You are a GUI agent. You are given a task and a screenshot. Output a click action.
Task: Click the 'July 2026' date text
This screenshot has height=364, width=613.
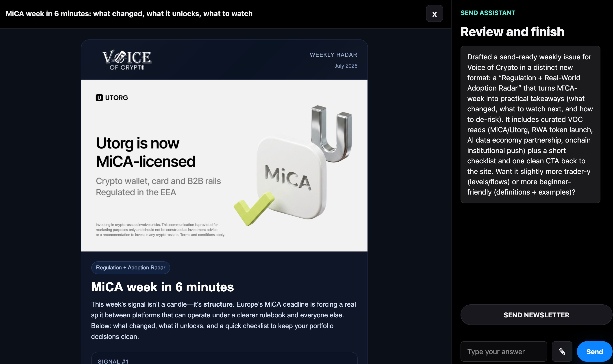coord(346,66)
